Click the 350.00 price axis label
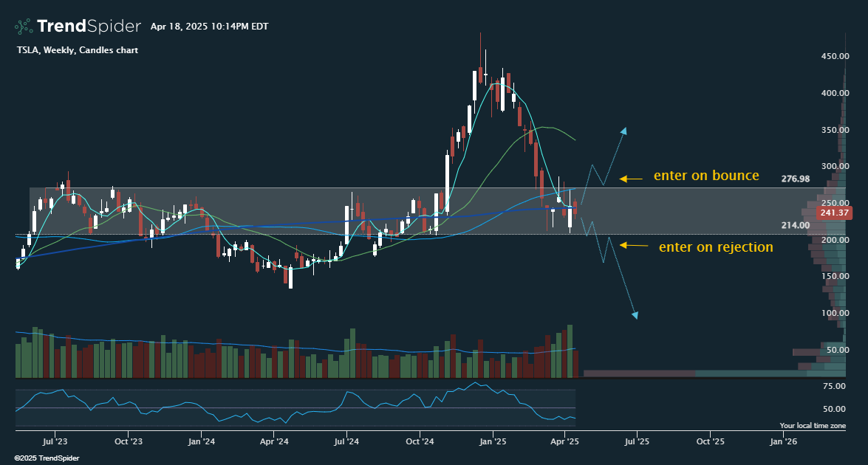The height and width of the screenshot is (465, 868). [x=835, y=130]
